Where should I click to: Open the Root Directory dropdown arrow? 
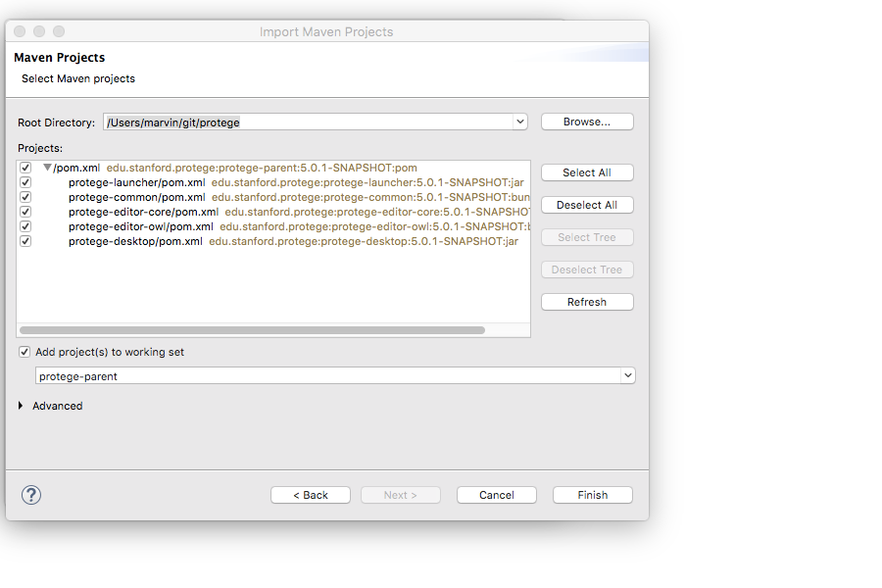pos(520,122)
